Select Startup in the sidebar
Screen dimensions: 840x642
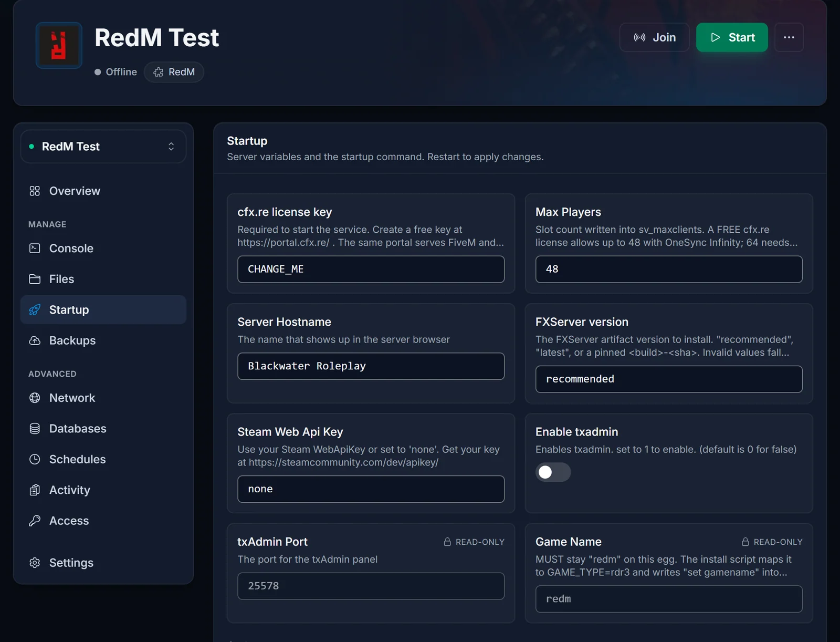coord(103,310)
